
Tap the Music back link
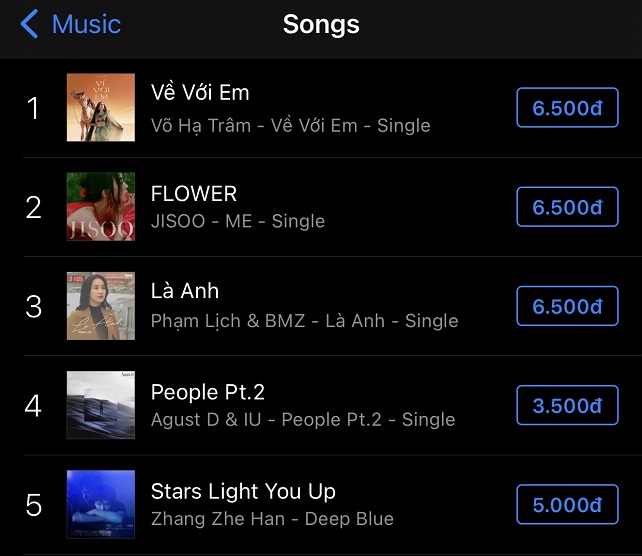click(x=86, y=24)
